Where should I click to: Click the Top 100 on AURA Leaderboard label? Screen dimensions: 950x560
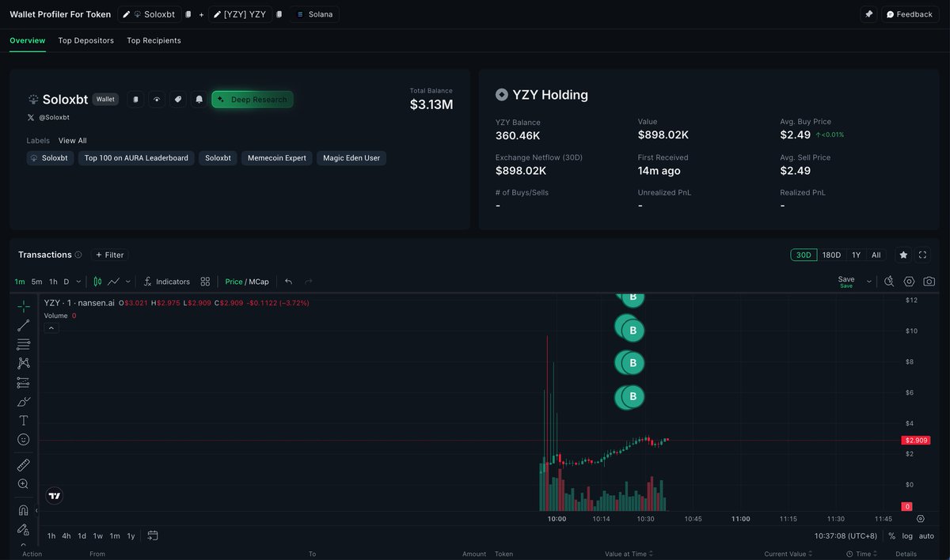coord(136,158)
